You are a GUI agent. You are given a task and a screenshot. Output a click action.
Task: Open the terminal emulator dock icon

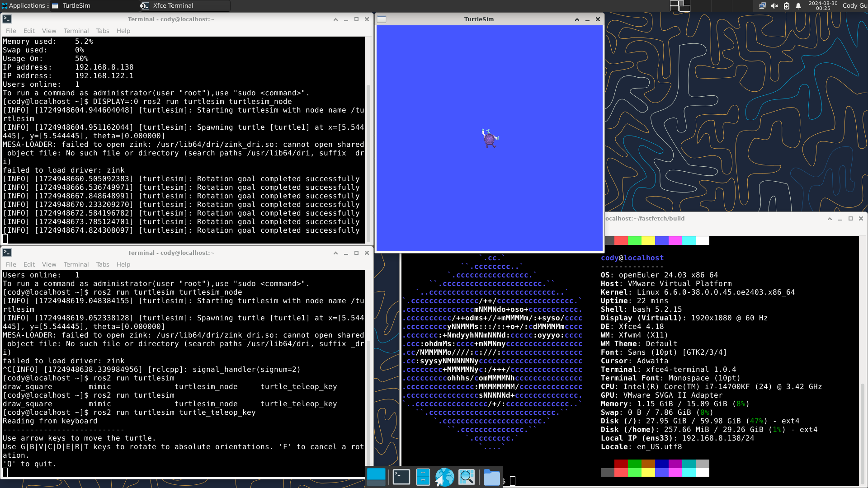point(401,477)
